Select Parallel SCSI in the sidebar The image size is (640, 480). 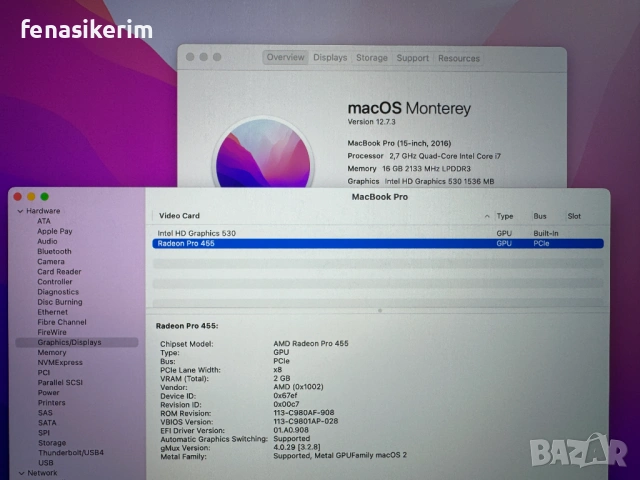60,382
